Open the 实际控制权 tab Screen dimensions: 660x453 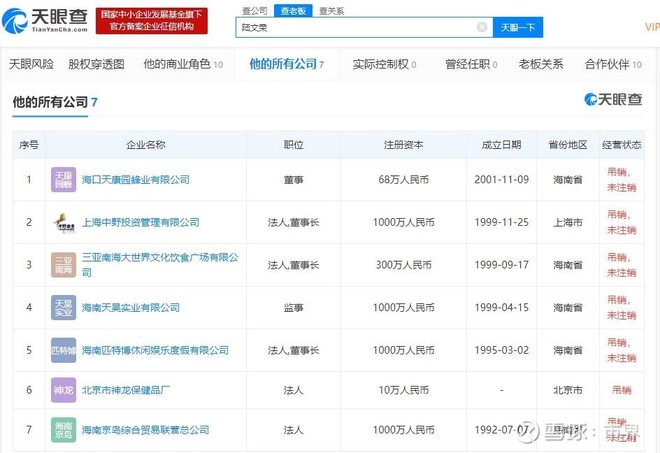click(384, 64)
